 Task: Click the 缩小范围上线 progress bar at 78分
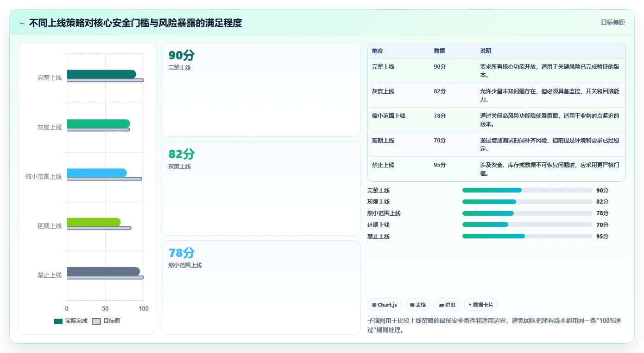tap(527, 213)
